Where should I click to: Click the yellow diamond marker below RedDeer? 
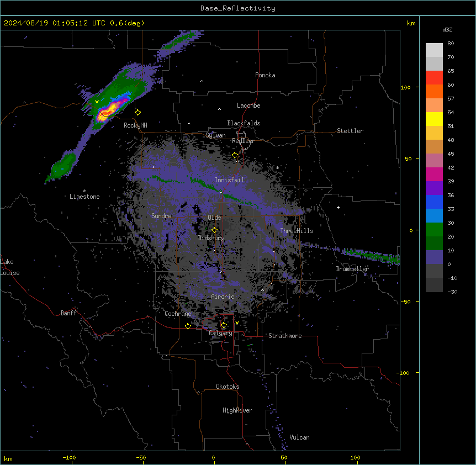235,155
